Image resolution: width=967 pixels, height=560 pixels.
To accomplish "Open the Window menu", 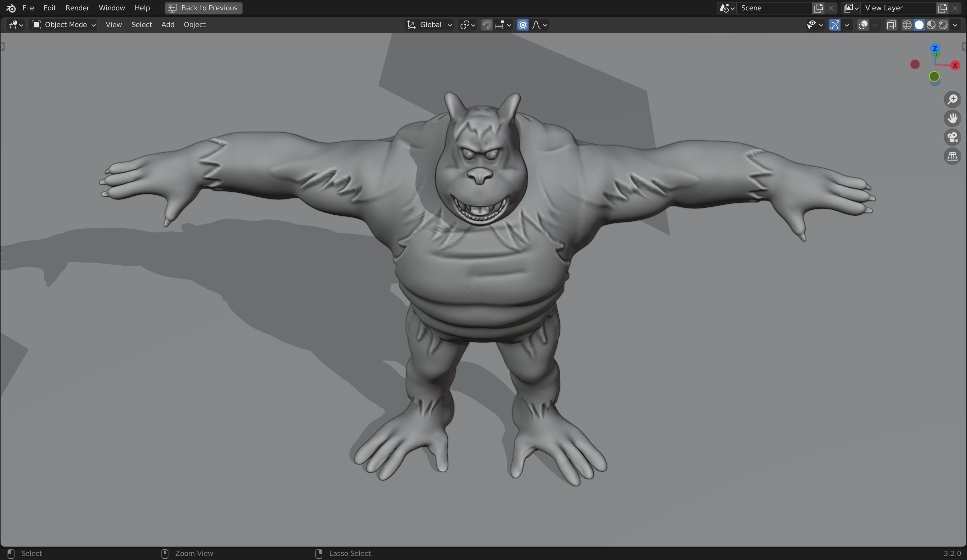I will (112, 8).
